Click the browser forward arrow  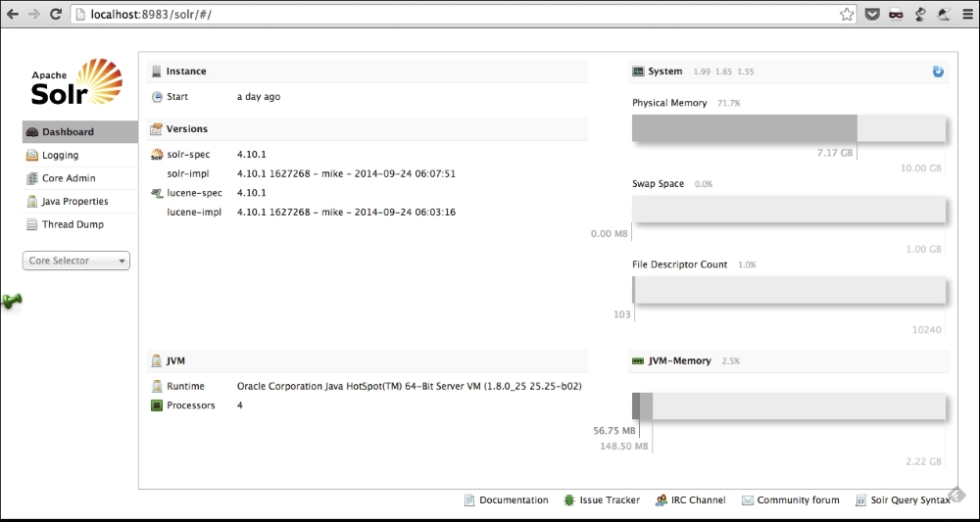33,14
